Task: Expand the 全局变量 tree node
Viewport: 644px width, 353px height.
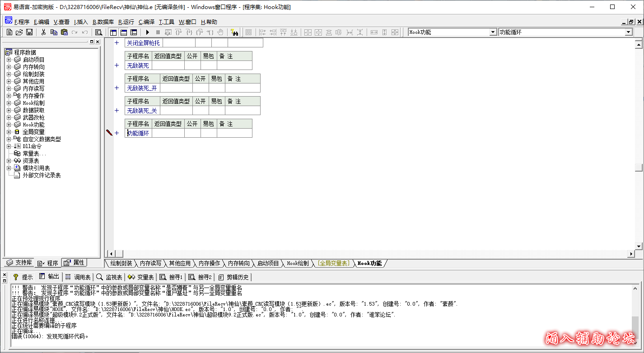Action: tap(9, 132)
